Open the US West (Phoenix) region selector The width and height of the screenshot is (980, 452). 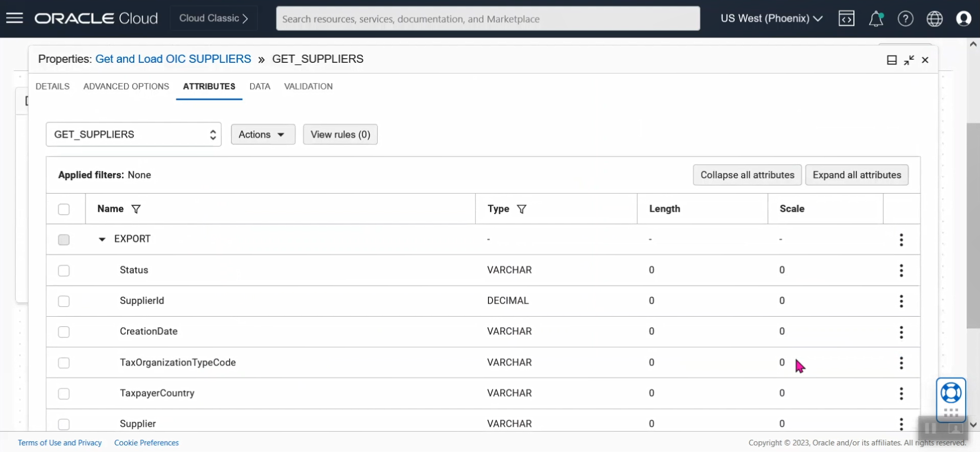pyautogui.click(x=771, y=18)
